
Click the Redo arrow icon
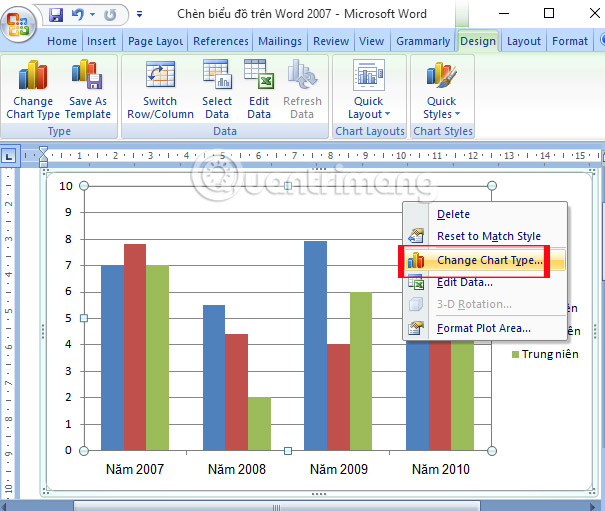coord(110,15)
